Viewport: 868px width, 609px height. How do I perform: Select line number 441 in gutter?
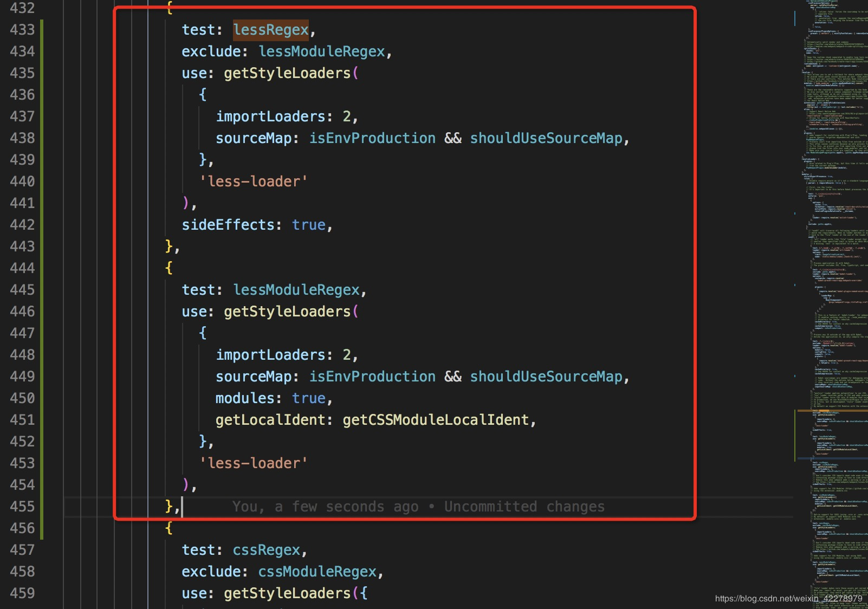[22, 203]
